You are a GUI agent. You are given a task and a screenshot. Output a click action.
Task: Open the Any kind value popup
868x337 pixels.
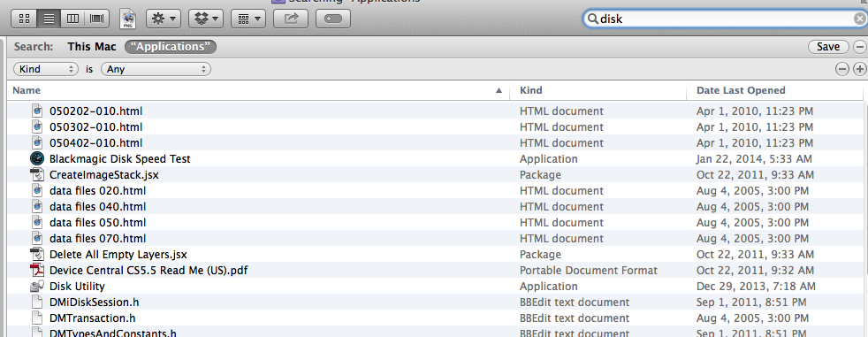156,69
